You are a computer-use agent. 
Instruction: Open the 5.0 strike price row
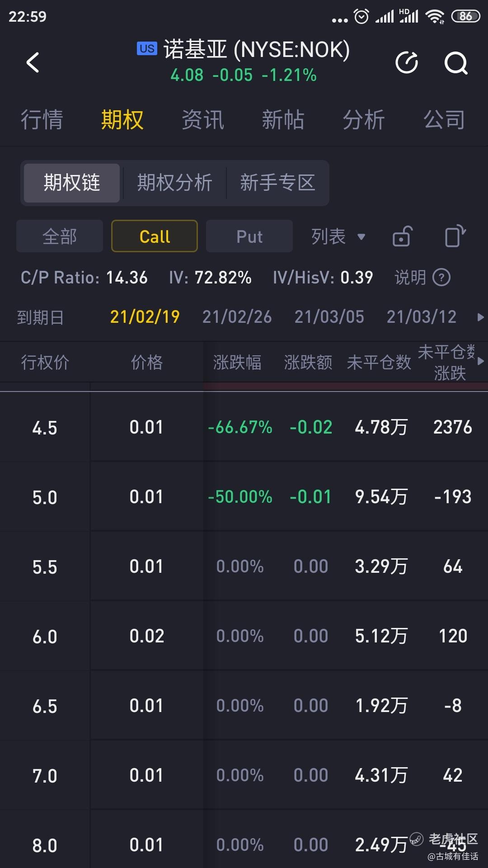(244, 497)
